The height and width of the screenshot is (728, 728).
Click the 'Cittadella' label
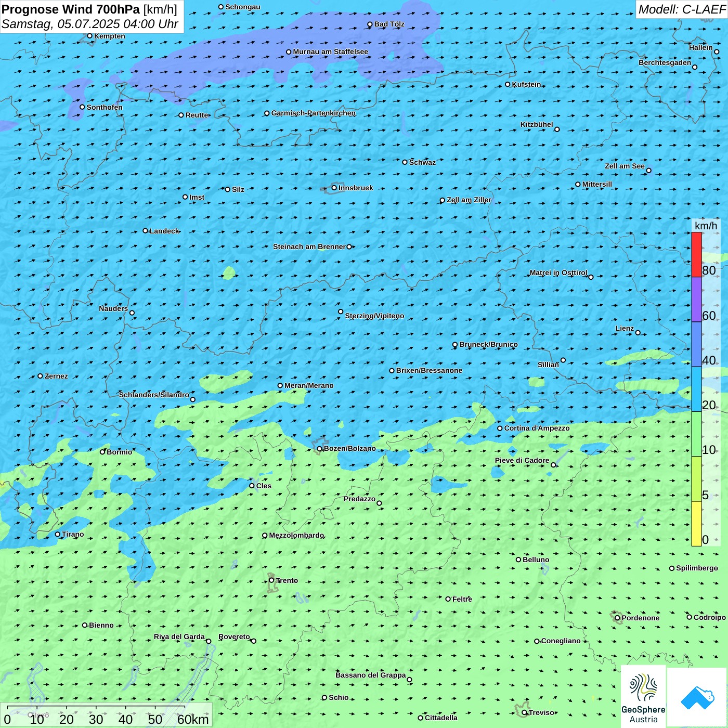pyautogui.click(x=441, y=718)
